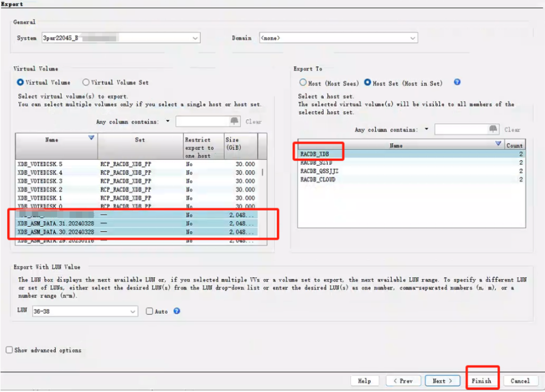
Task: Select the Virtual Volume radio button
Action: [20, 82]
